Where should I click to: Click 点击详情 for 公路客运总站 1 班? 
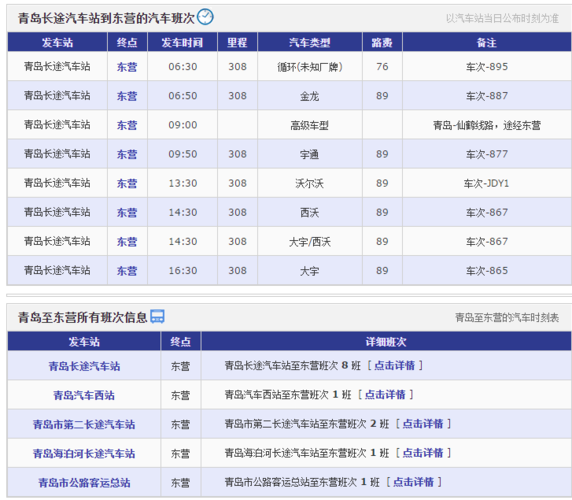click(414, 482)
